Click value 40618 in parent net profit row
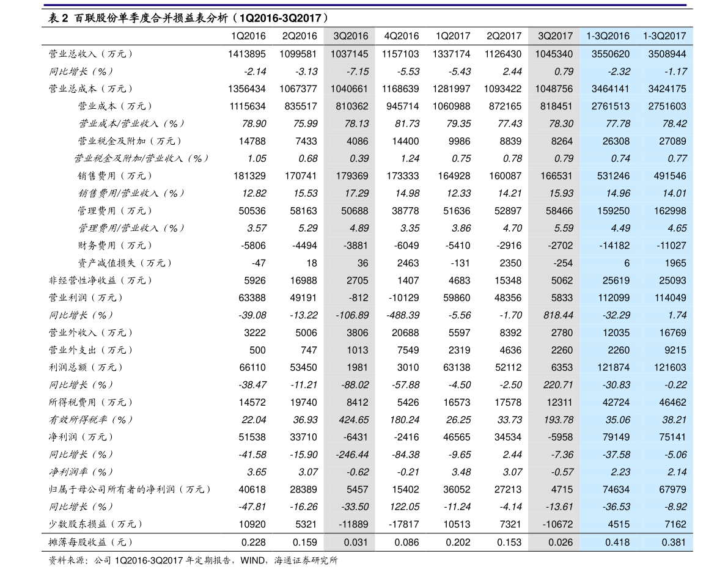728x578 pixels. [x=252, y=489]
